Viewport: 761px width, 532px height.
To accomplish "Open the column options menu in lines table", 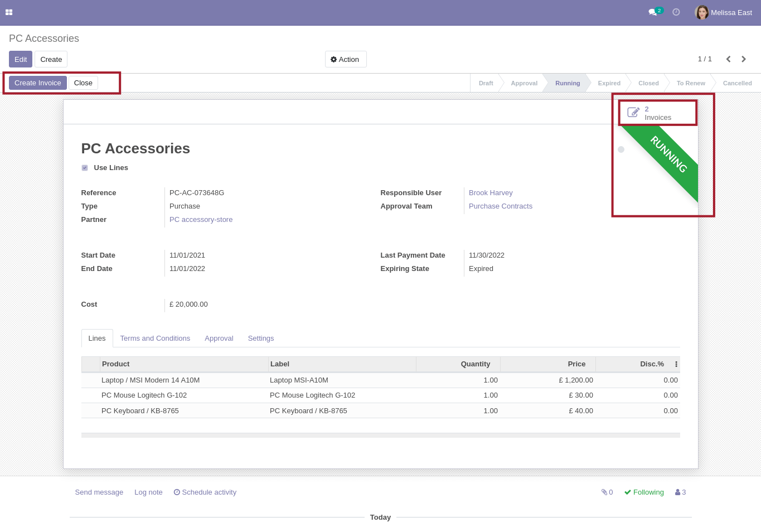I will [676, 364].
